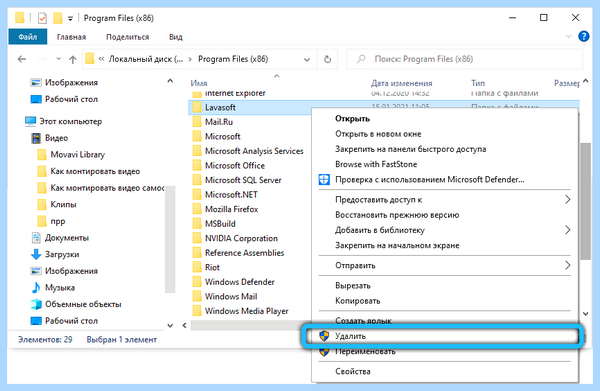Viewport: 600px width, 391px height.
Task: Click the back navigation arrow
Action: [22, 59]
